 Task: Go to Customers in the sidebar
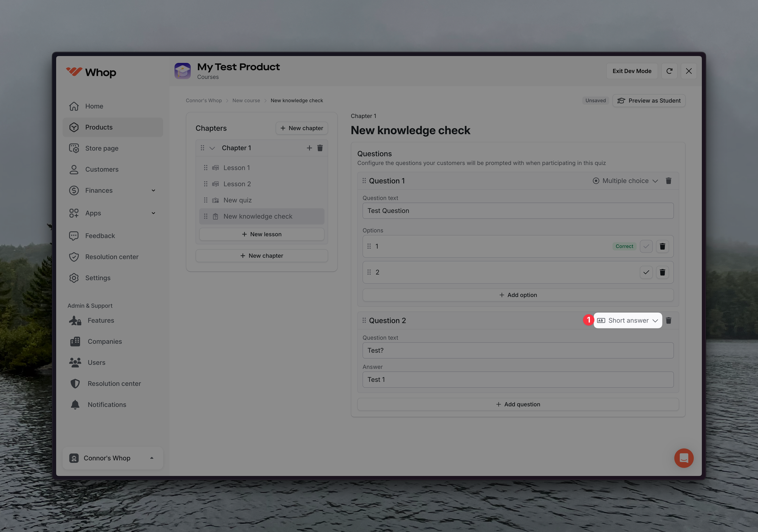coord(102,170)
